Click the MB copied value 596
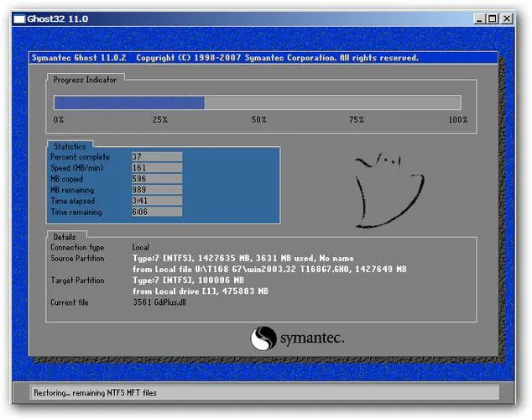 [x=157, y=179]
